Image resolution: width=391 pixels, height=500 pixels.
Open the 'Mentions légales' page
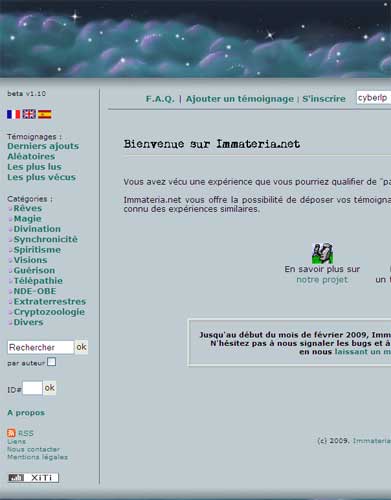pyautogui.click(x=37, y=457)
